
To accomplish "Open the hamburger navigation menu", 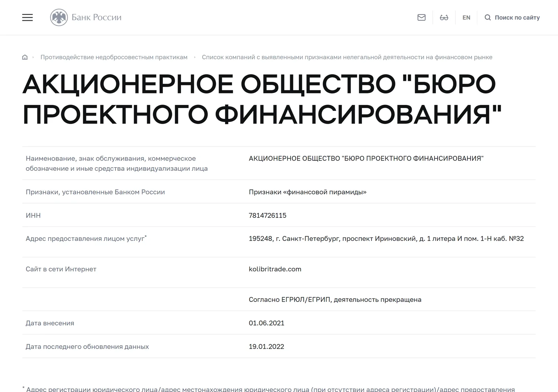I will click(x=28, y=17).
